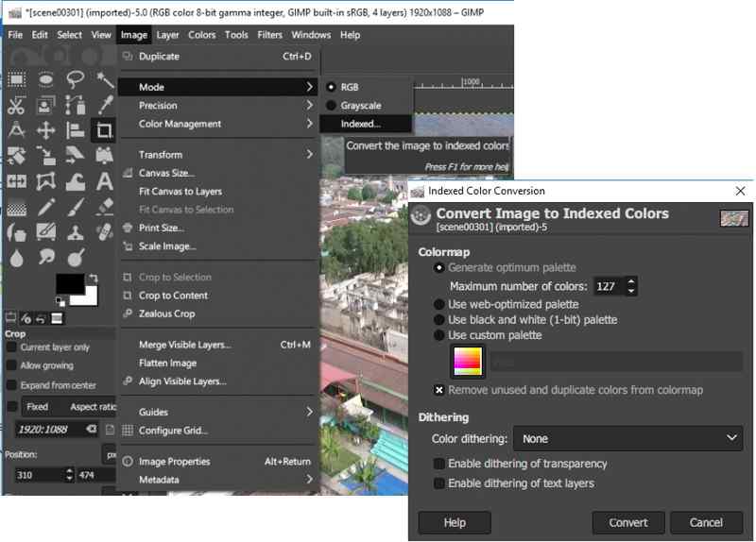
Task: Expand the Color Management submenu
Action: 180,124
